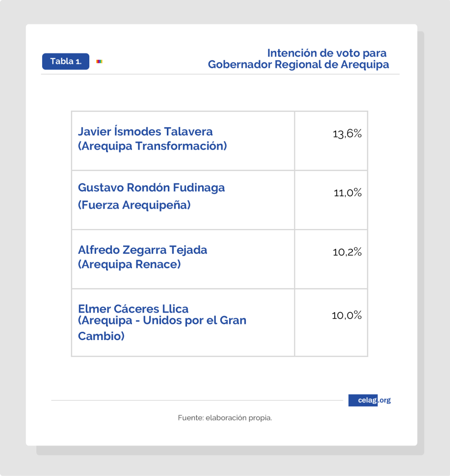The image size is (450, 476).
Task: Click the (Arequipa Renace) party text
Action: click(130, 264)
